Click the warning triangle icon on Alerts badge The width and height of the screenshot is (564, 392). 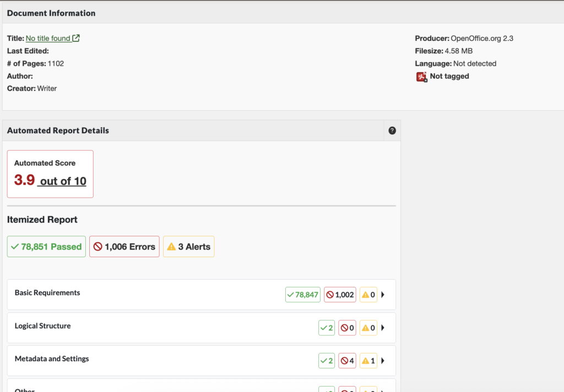[172, 246]
